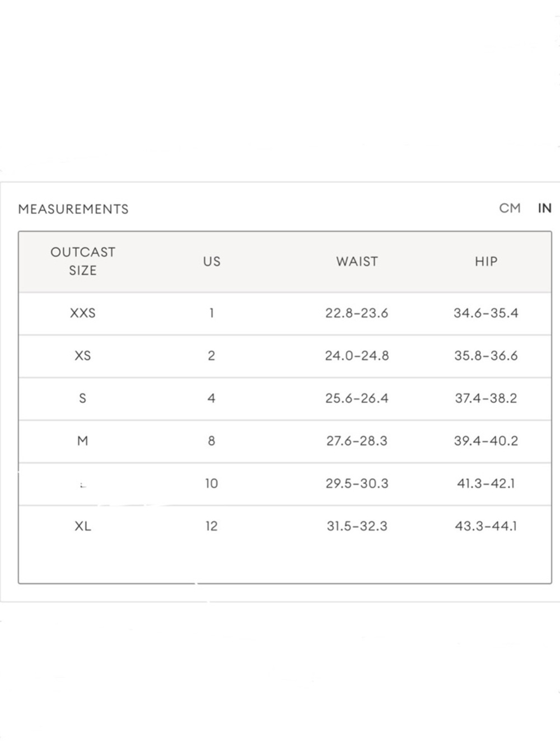This screenshot has width=560, height=747.
Task: Choose the M size label
Action: click(x=83, y=441)
